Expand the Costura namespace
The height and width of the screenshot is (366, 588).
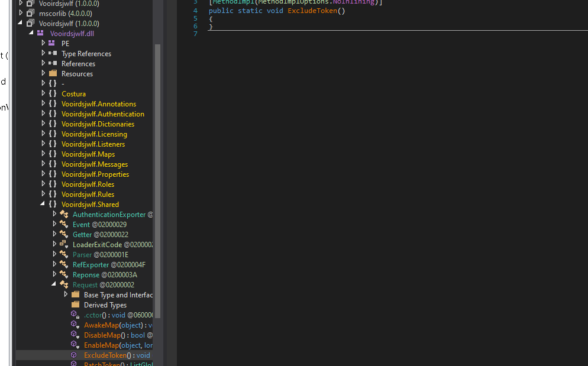(x=43, y=93)
